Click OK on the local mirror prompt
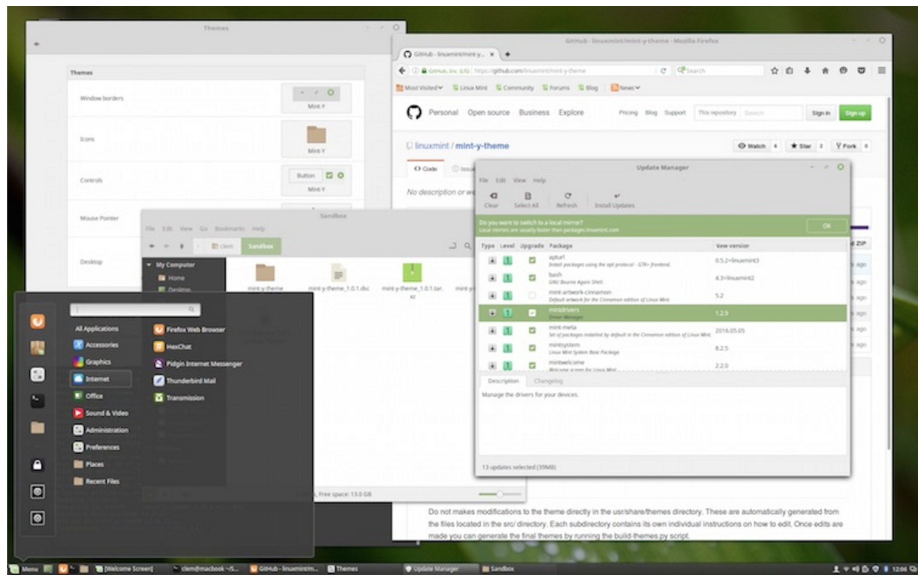The image size is (924, 586). click(826, 226)
